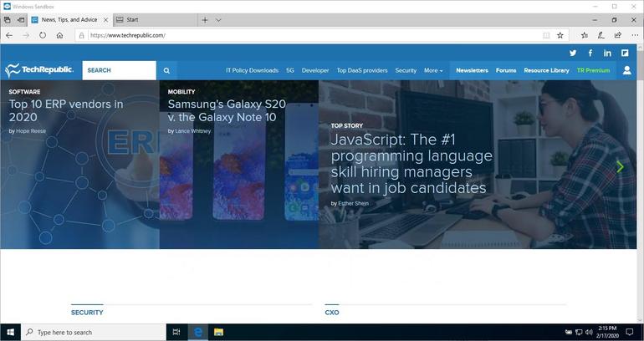This screenshot has height=341, width=644.
Task: Advance carousel with green next arrow
Action: pos(621,166)
